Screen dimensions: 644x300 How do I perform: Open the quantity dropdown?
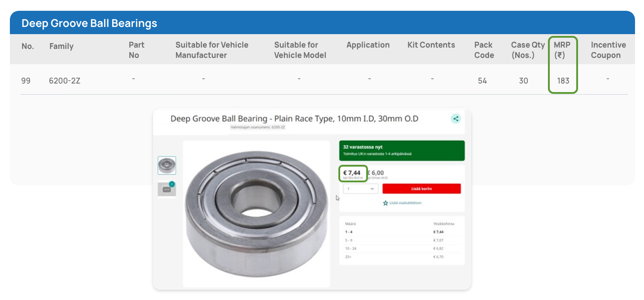pos(360,189)
